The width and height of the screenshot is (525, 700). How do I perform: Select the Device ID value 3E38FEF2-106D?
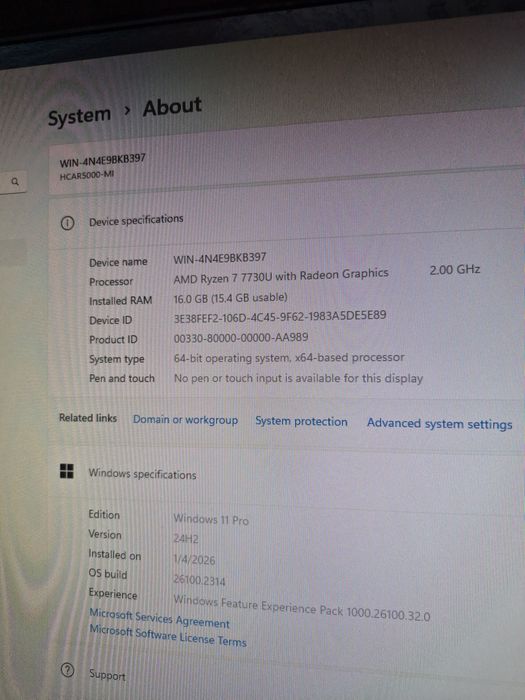[x=280, y=317]
